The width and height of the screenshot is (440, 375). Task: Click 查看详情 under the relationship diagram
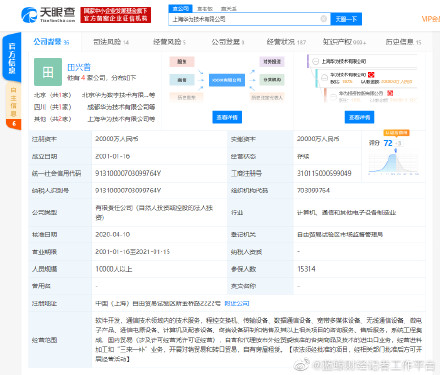tap(227, 117)
